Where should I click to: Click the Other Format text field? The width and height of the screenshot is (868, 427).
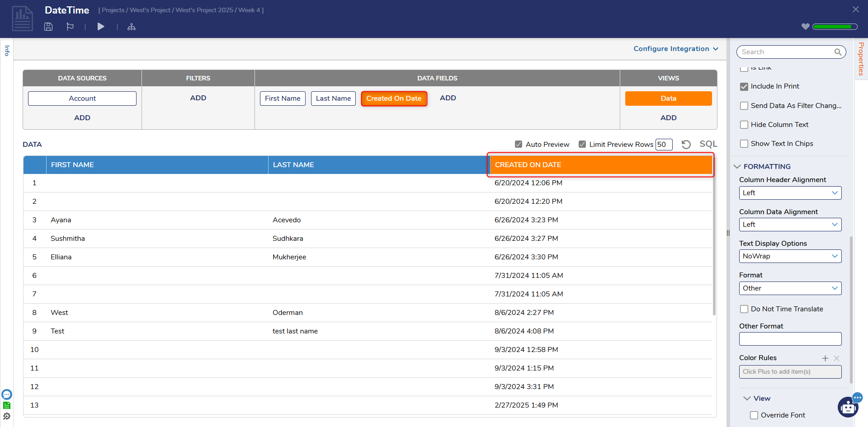[790, 339]
